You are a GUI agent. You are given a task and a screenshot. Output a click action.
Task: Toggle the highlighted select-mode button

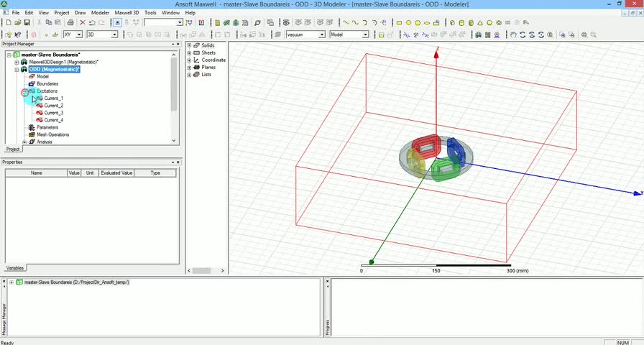(118, 22)
